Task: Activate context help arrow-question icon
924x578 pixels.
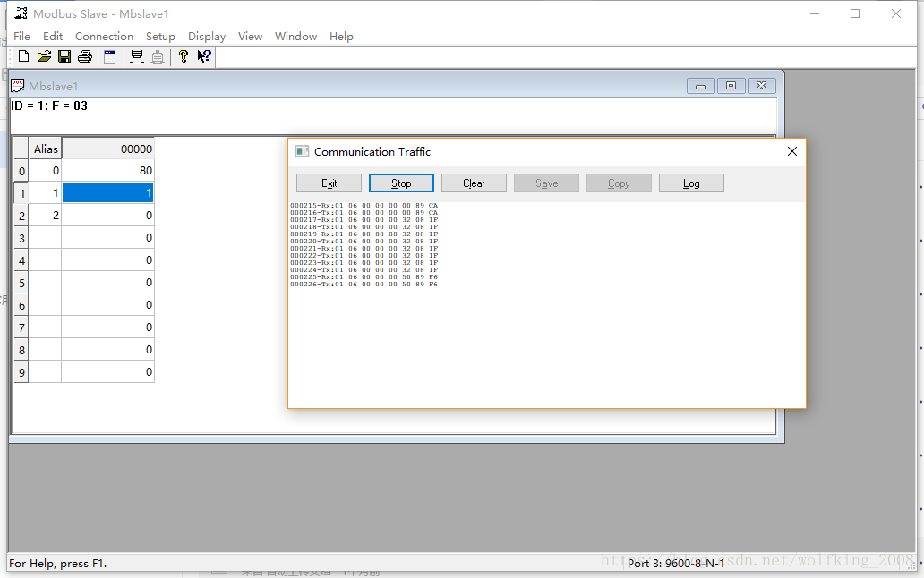Action: pyautogui.click(x=204, y=56)
